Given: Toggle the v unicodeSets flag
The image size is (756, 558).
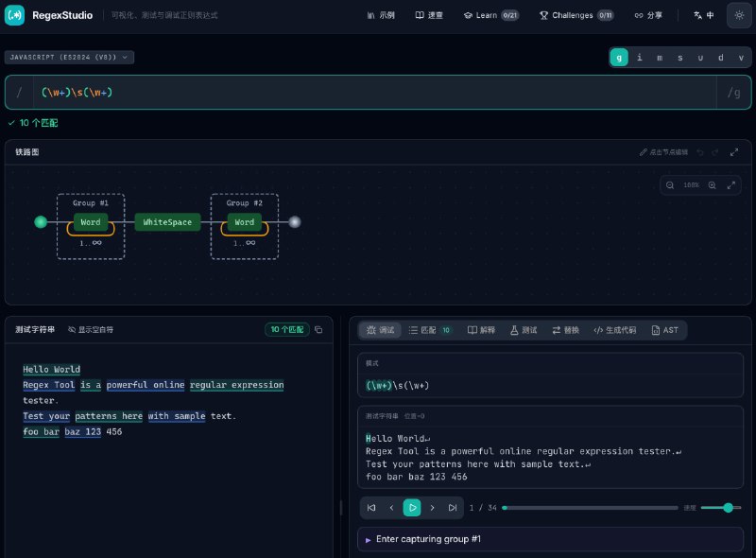Looking at the screenshot, I should 741,58.
